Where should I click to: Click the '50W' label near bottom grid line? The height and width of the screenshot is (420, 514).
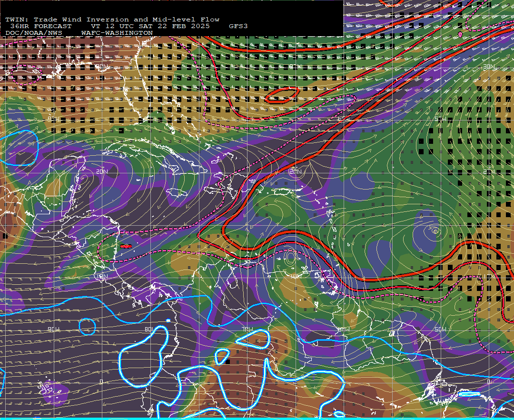tap(440, 329)
